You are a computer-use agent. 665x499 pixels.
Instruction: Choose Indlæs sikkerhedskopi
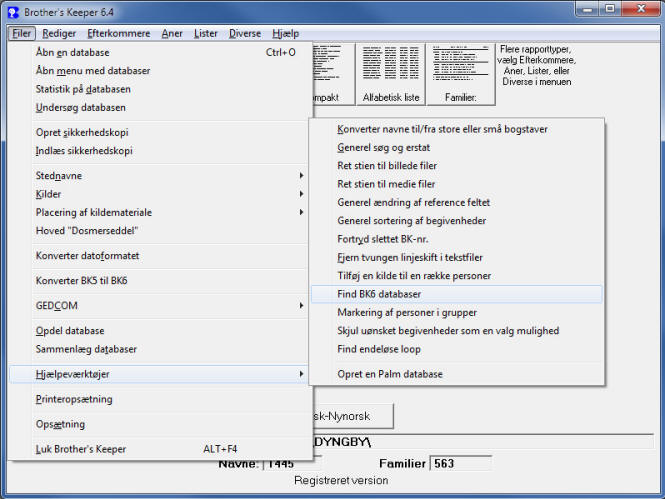click(160, 151)
